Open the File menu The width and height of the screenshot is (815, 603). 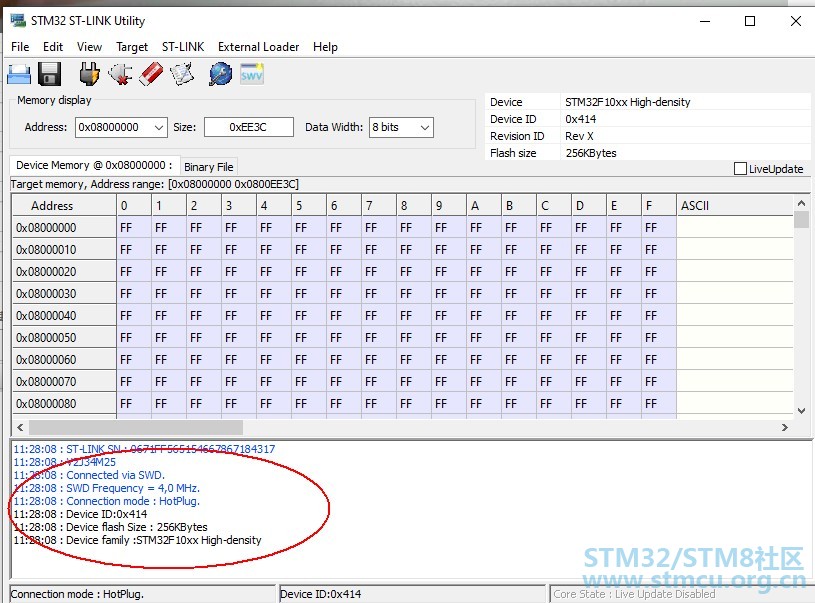pyautogui.click(x=20, y=47)
